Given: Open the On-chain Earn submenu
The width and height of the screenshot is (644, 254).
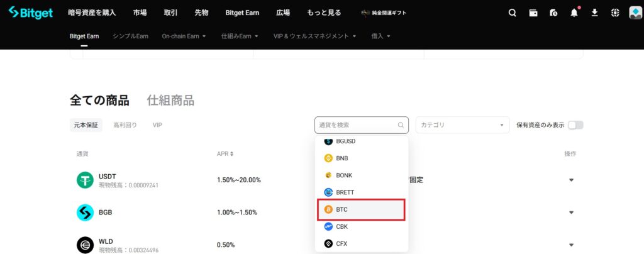Looking at the screenshot, I should click(184, 36).
